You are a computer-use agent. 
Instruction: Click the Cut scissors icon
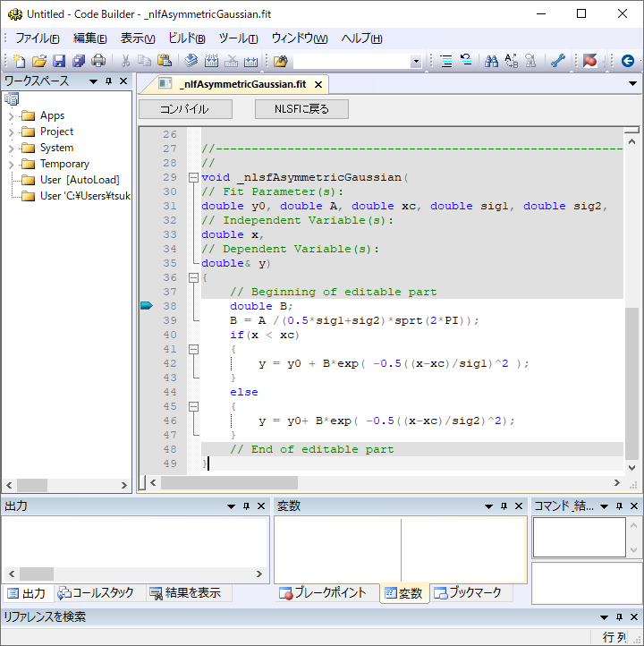click(125, 61)
